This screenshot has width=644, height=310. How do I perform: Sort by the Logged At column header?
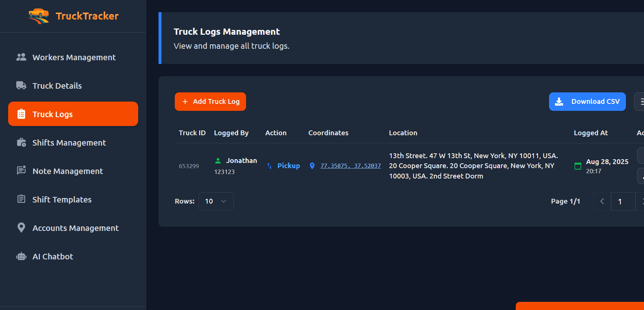pyautogui.click(x=590, y=133)
